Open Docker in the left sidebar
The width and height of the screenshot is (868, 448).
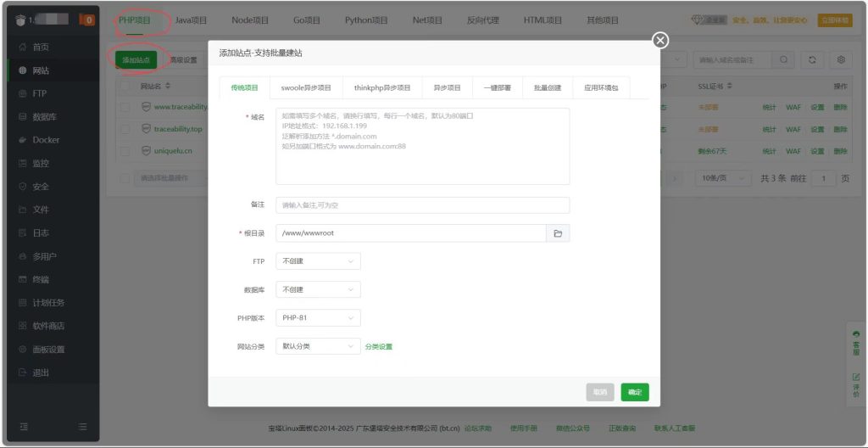(46, 140)
